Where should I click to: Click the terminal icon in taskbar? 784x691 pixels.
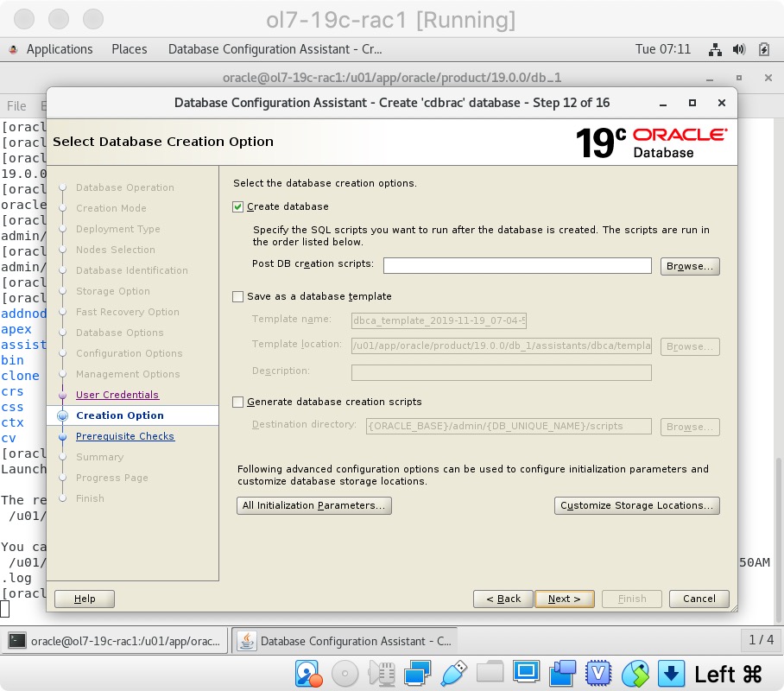[17, 641]
